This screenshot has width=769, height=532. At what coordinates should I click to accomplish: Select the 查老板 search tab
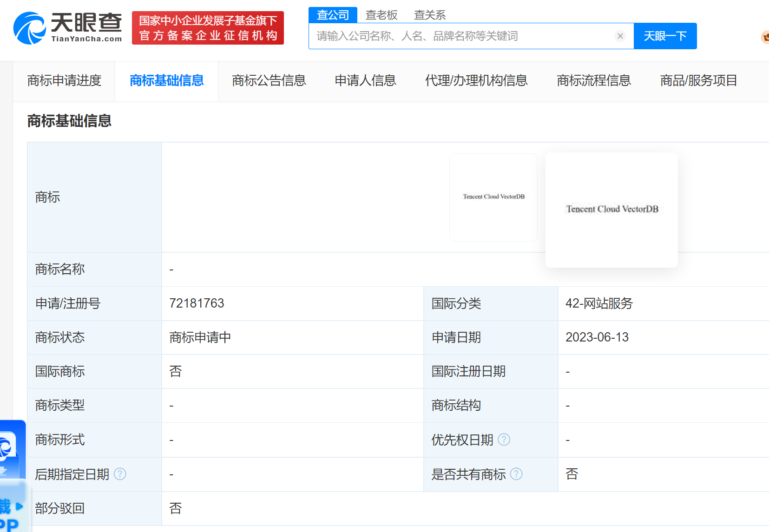point(381,15)
